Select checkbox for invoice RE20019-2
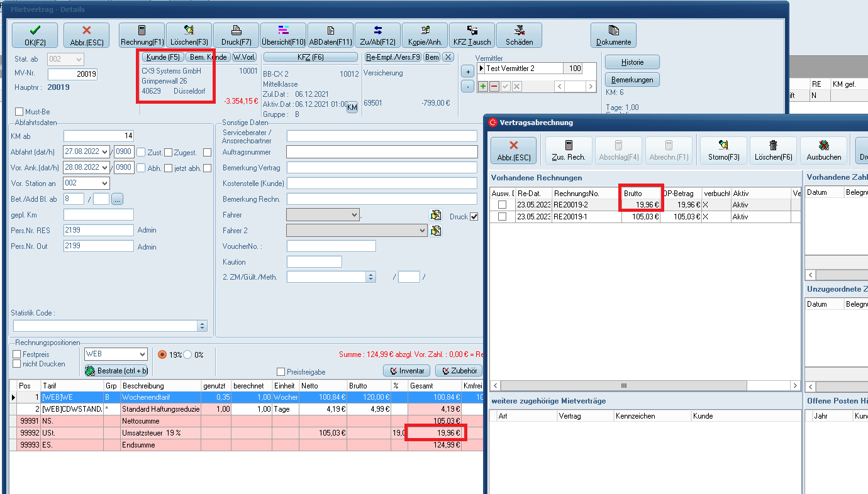 click(502, 205)
